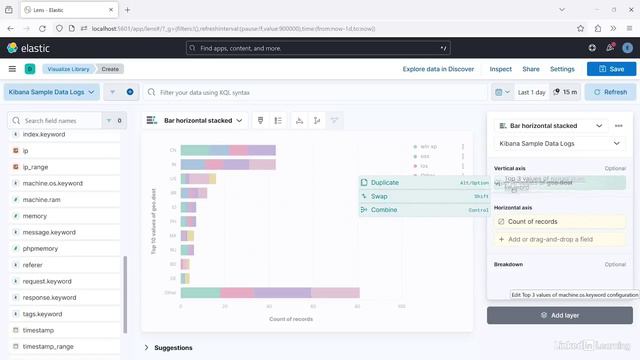Click Last 1 day time range
This screenshot has width=640, height=360.
point(531,92)
